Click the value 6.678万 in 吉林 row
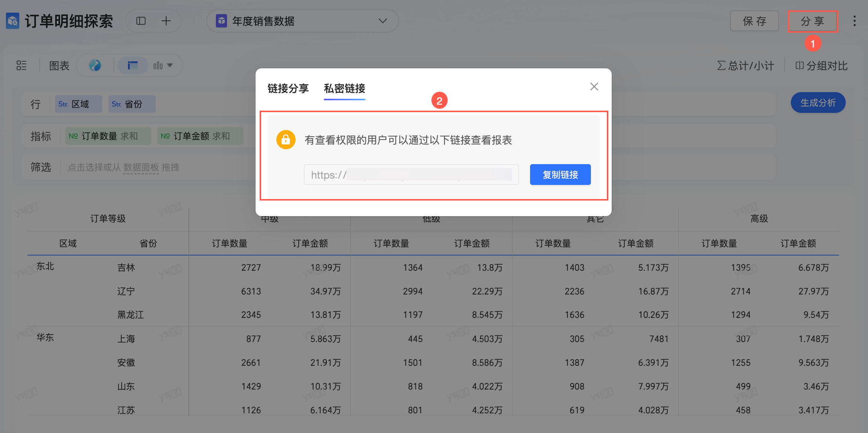868x433 pixels. [x=814, y=267]
